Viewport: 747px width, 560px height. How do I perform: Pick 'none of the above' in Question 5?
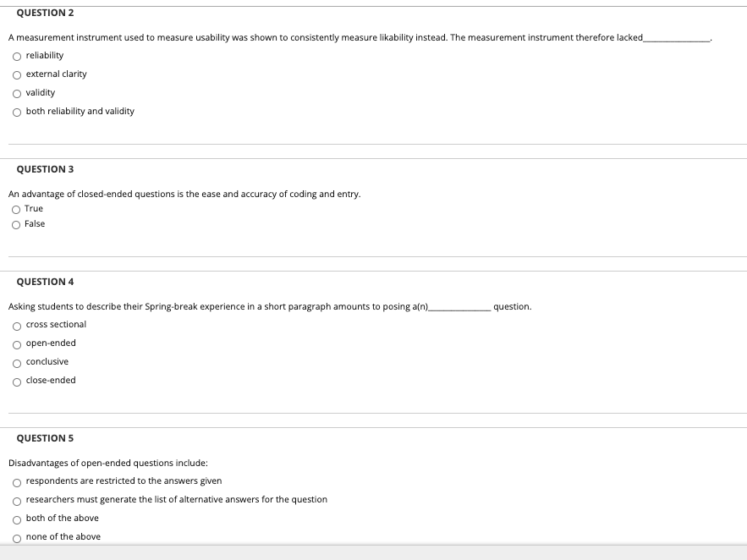click(x=17, y=539)
